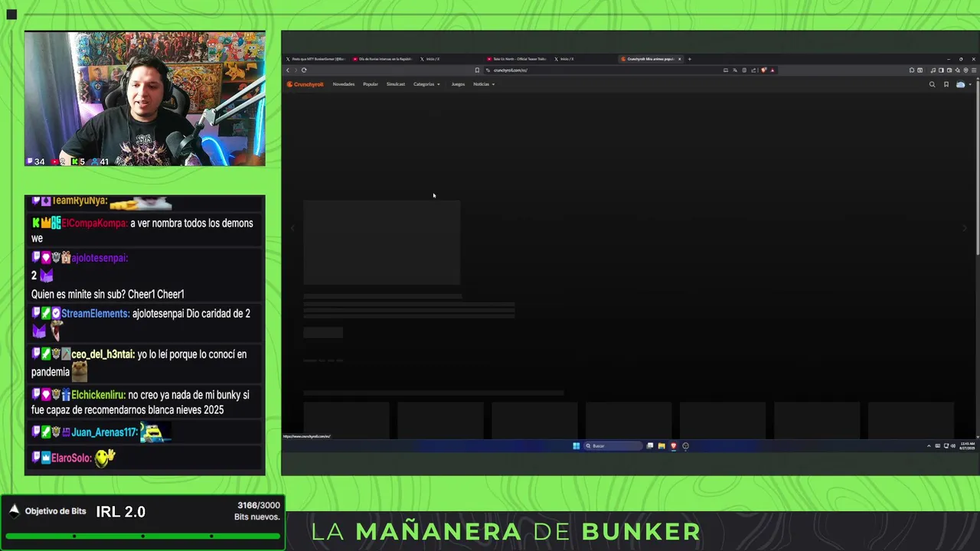The width and height of the screenshot is (980, 551).
Task: Open the Simulcast menu item
Action: tap(396, 84)
